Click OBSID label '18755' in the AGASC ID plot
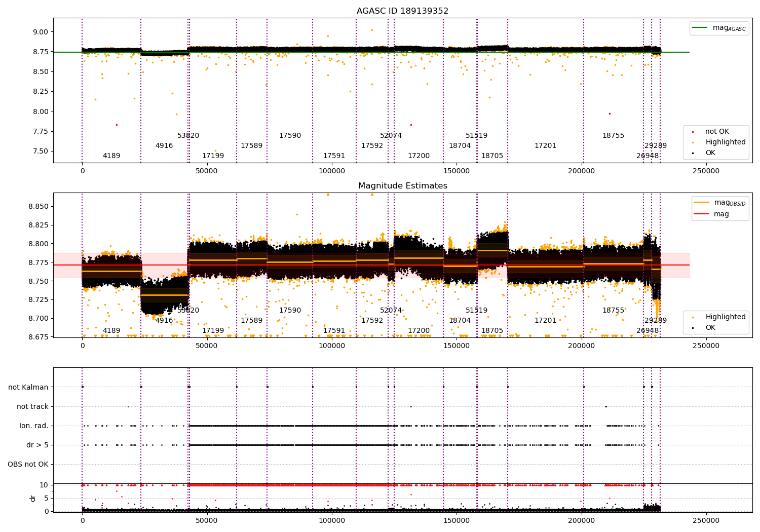 click(613, 136)
